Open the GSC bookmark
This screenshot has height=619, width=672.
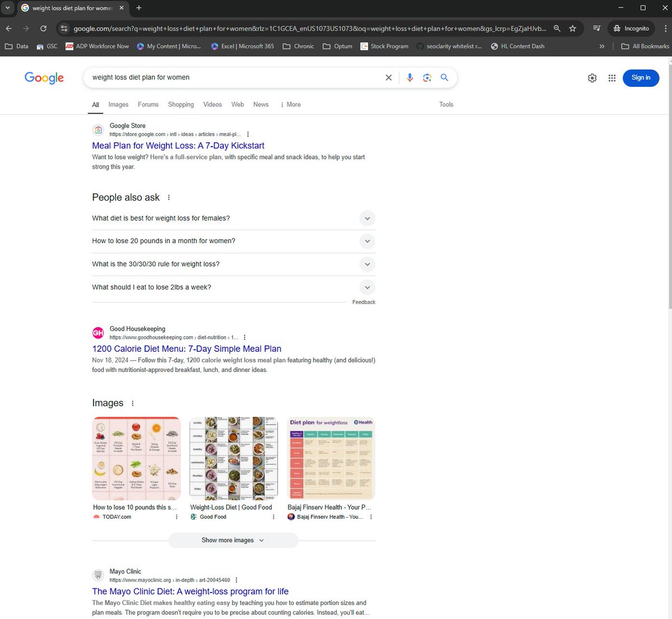coord(47,46)
